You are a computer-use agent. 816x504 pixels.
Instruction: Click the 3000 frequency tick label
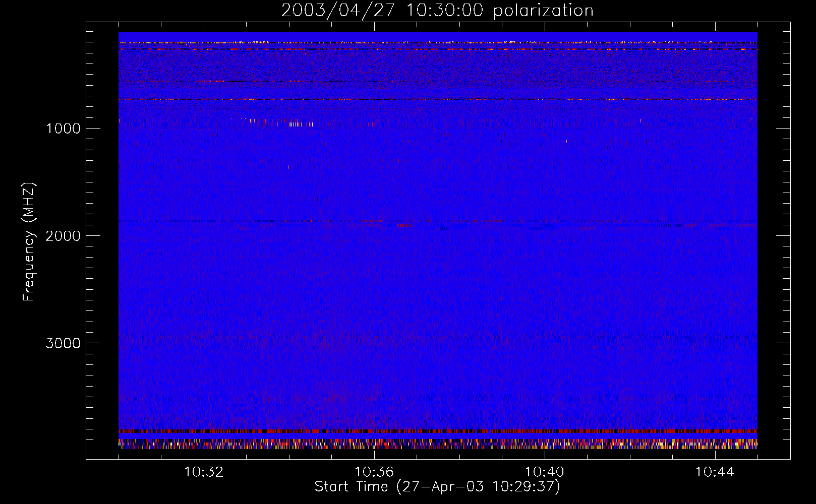(63, 343)
